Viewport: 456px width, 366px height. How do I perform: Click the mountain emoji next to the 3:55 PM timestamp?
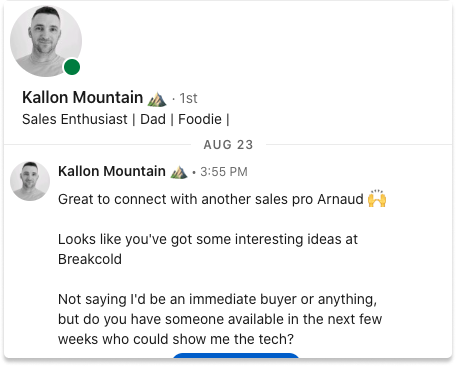coord(179,172)
